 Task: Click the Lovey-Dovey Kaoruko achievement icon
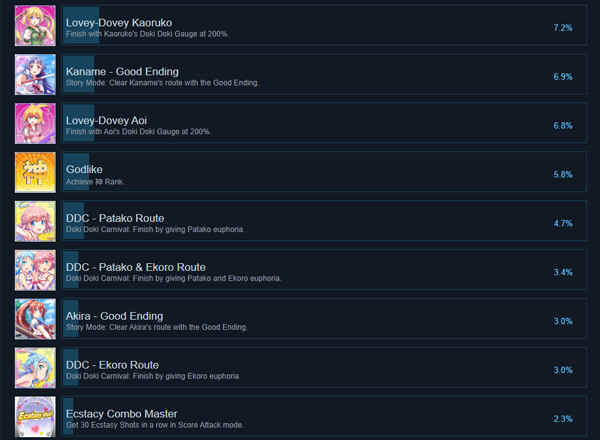tap(35, 26)
